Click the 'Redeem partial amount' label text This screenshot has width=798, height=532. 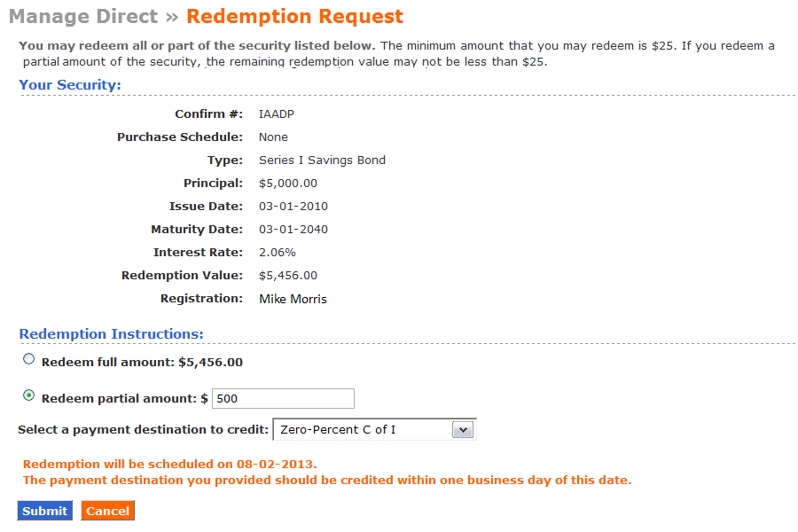coord(119,399)
